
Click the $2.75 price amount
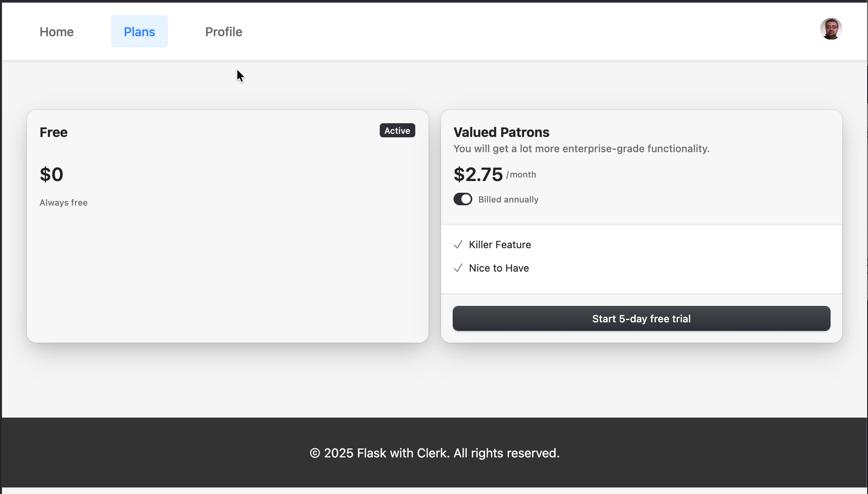pos(478,175)
